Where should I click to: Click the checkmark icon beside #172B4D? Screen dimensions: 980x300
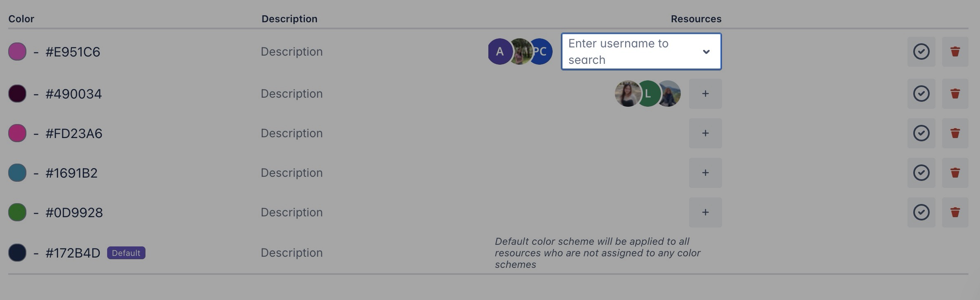(x=921, y=252)
